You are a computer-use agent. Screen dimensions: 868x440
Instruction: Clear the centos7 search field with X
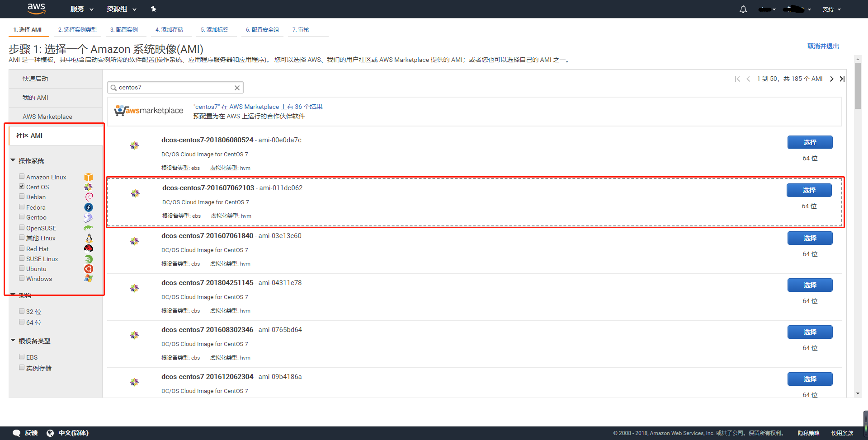click(x=237, y=88)
